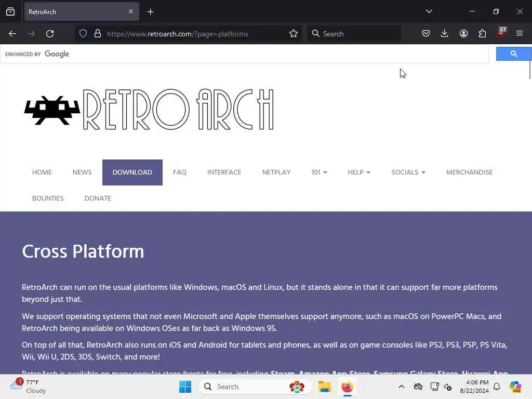
Task: Open the NEWS nav item
Action: click(82, 172)
